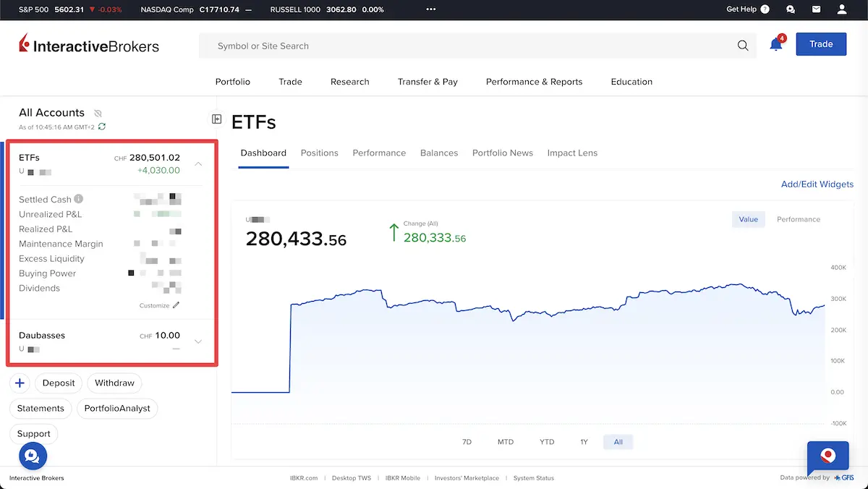
Task: Click the NASDAQ Comp ticker
Action: pos(197,9)
